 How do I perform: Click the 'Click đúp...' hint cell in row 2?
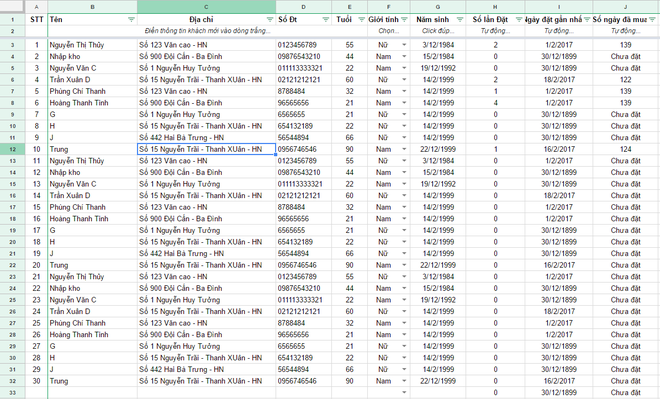pos(438,31)
